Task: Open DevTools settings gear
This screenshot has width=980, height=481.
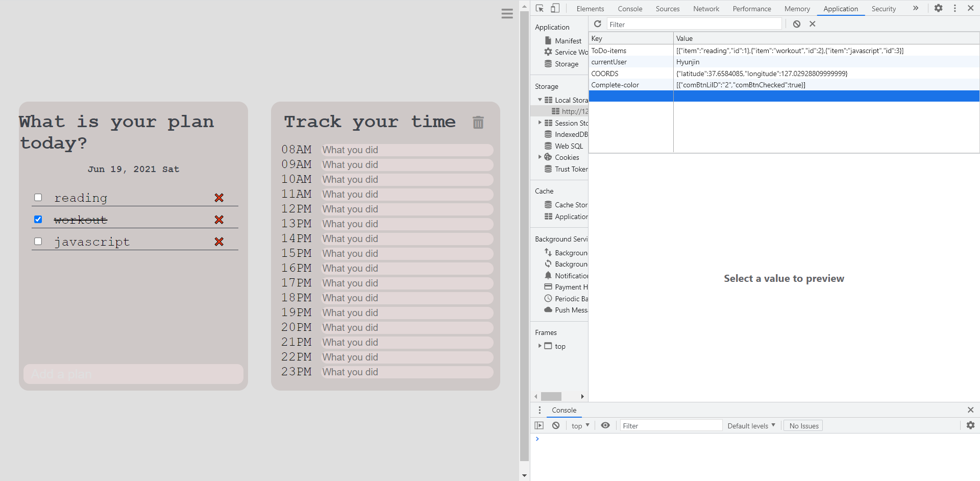Action: (x=939, y=8)
